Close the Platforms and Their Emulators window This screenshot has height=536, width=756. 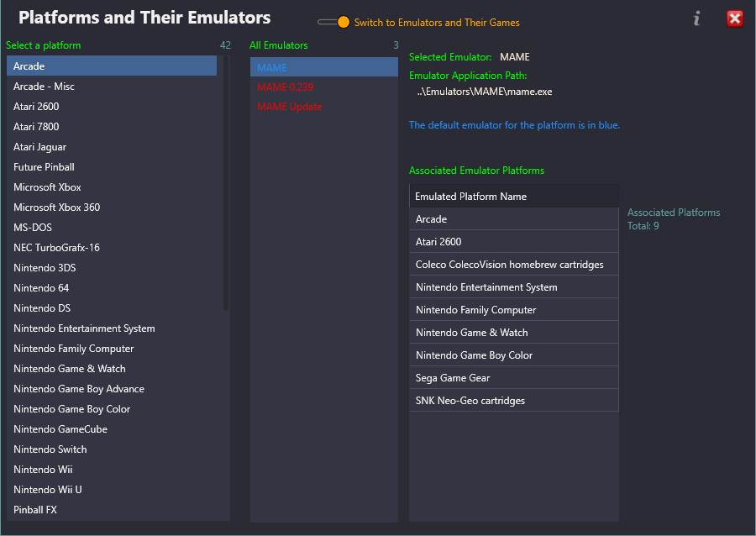coord(735,18)
